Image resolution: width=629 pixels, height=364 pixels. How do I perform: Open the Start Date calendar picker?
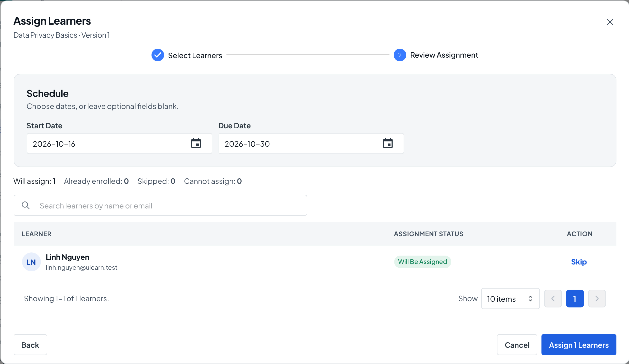tap(196, 143)
